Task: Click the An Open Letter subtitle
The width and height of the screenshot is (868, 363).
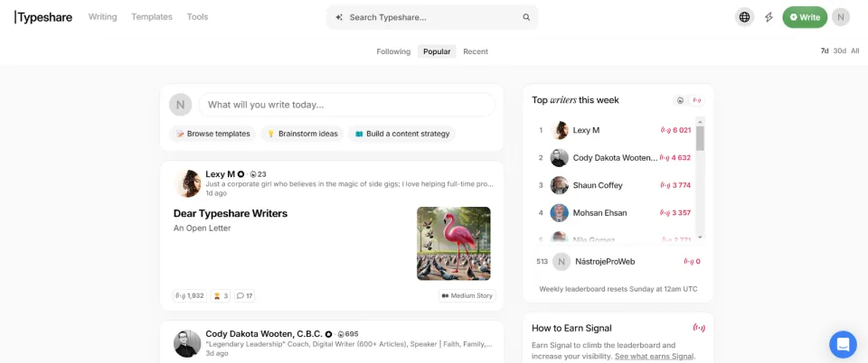Action: pyautogui.click(x=202, y=228)
